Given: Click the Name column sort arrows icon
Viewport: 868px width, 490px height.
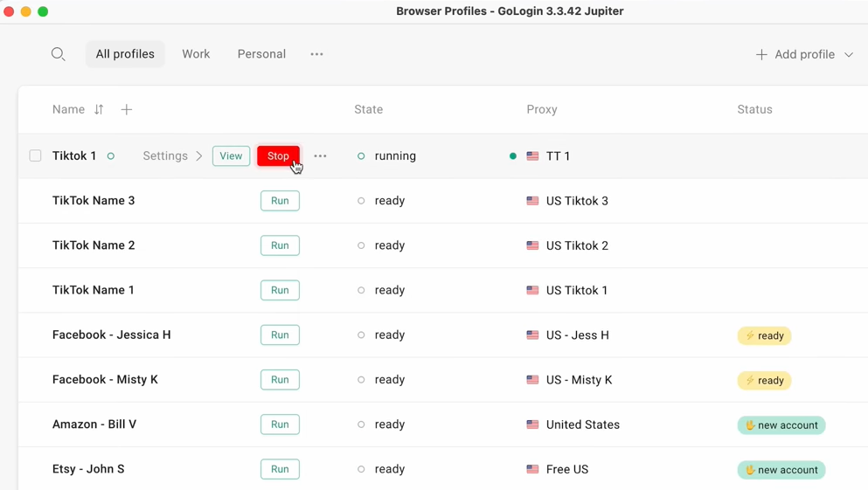Looking at the screenshot, I should coord(99,109).
